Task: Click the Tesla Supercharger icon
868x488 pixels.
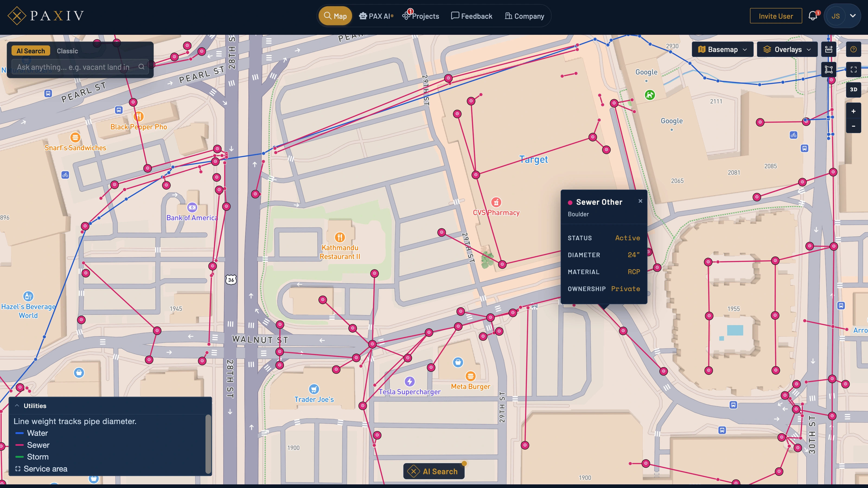Action: (x=409, y=381)
